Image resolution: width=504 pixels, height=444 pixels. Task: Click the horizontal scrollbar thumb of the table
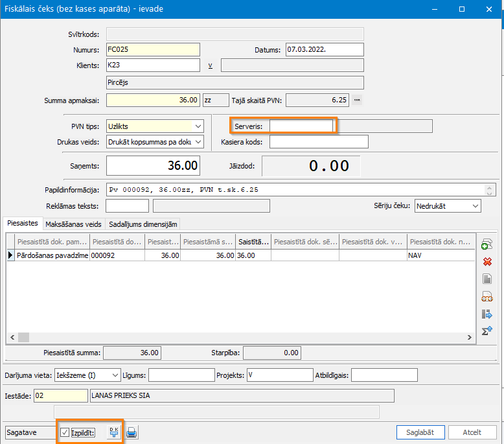point(23,337)
